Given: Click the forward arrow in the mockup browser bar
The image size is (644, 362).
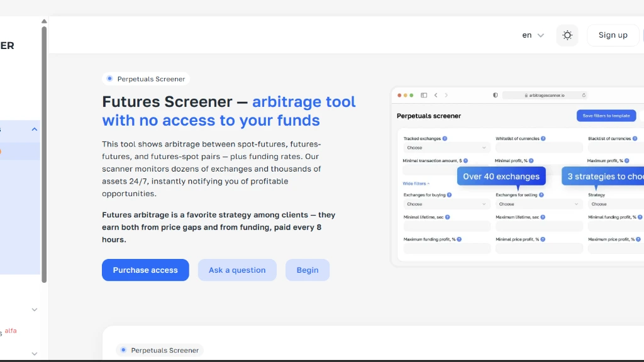Looking at the screenshot, I should [446, 96].
